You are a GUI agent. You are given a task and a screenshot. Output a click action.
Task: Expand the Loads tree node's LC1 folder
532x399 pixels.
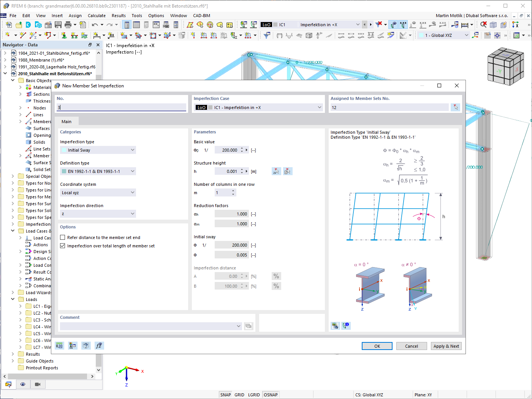(21, 306)
